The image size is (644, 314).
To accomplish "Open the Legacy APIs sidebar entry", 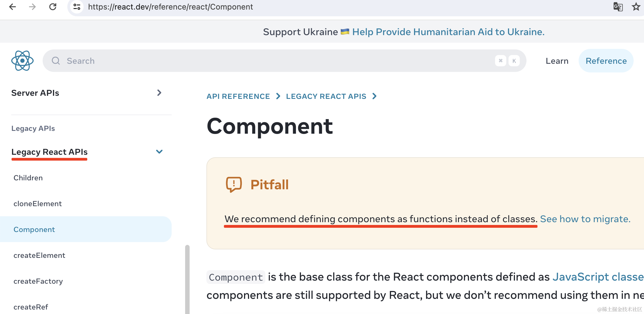I will 33,128.
